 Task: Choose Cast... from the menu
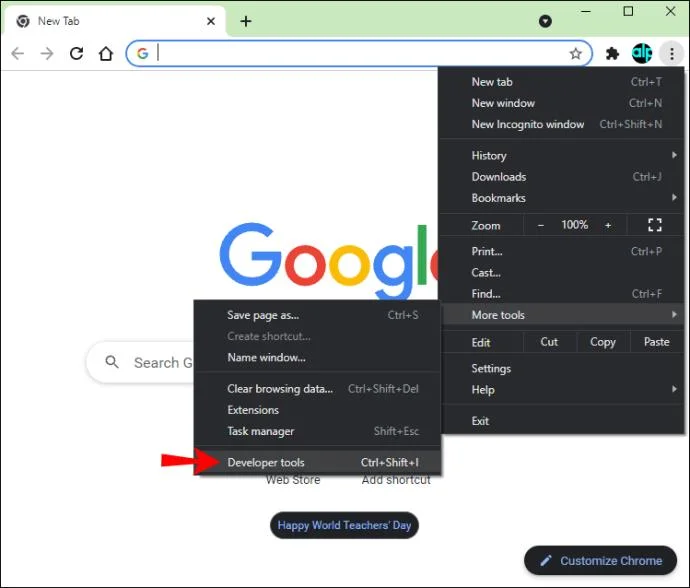click(562, 272)
